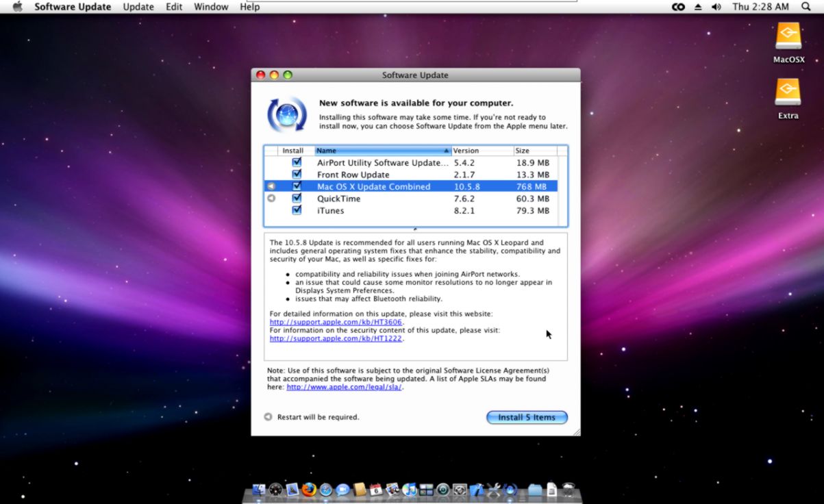824x504 pixels.
Task: Open iChat from the Dock
Action: (x=342, y=490)
